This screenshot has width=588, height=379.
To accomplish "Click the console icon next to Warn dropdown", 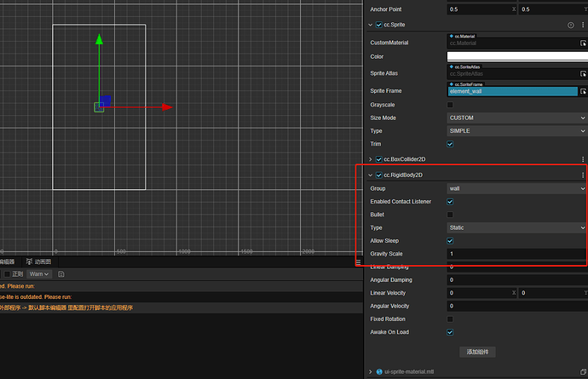I will click(61, 274).
